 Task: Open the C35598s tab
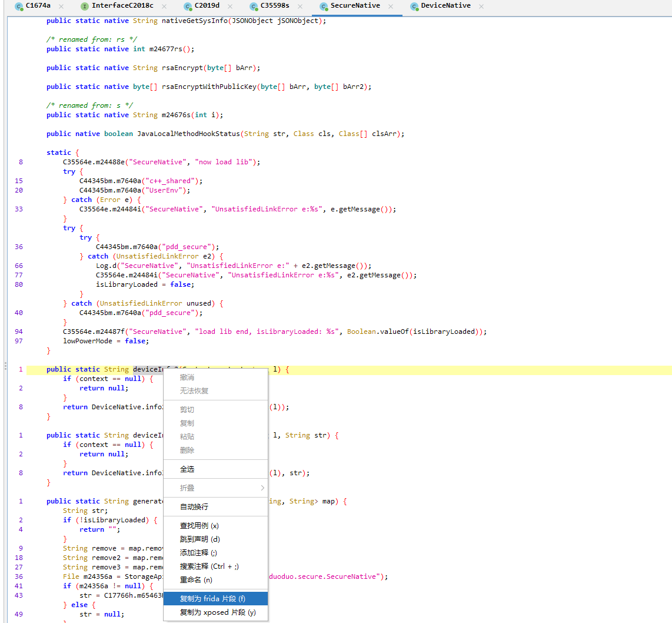(275, 5)
